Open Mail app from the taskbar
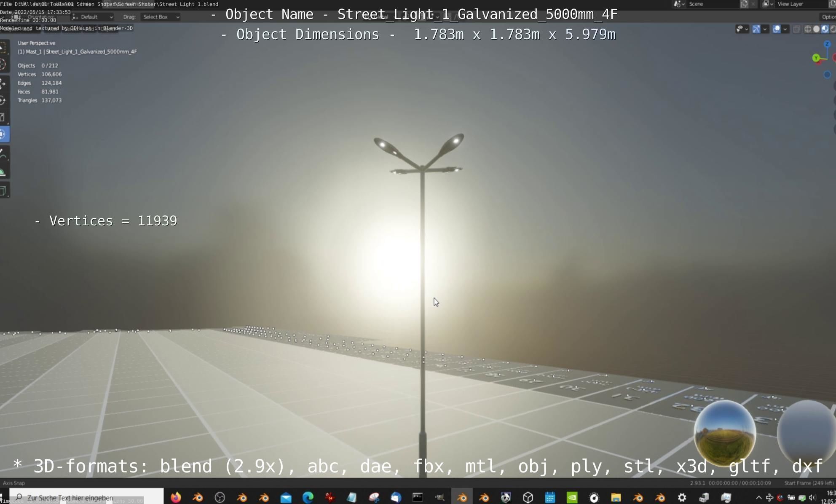Viewport: 836px width, 504px height. coord(286,497)
